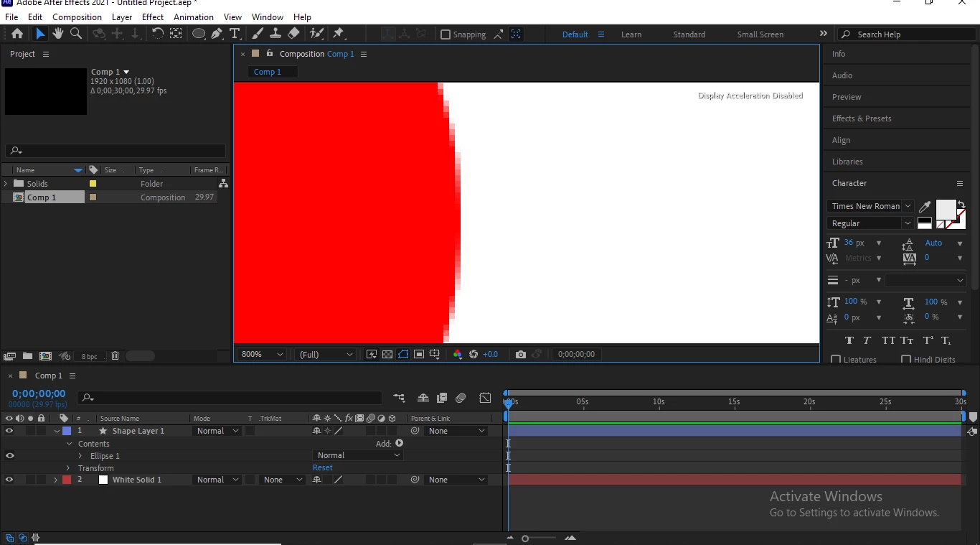
Task: Open the Composition menu
Action: (77, 17)
